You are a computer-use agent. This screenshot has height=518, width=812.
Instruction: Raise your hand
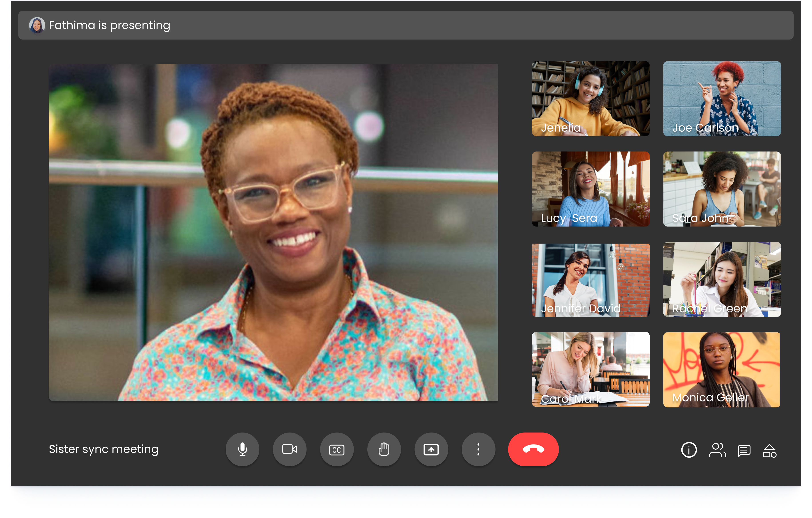384,449
